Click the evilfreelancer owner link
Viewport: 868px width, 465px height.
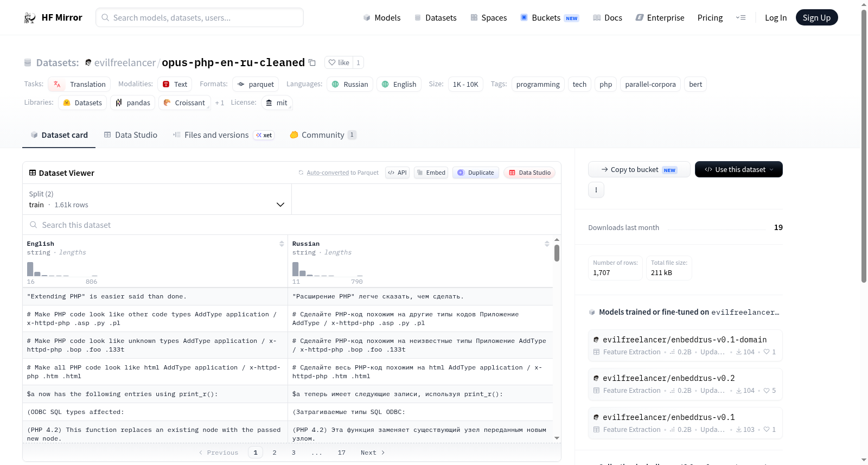coord(125,62)
